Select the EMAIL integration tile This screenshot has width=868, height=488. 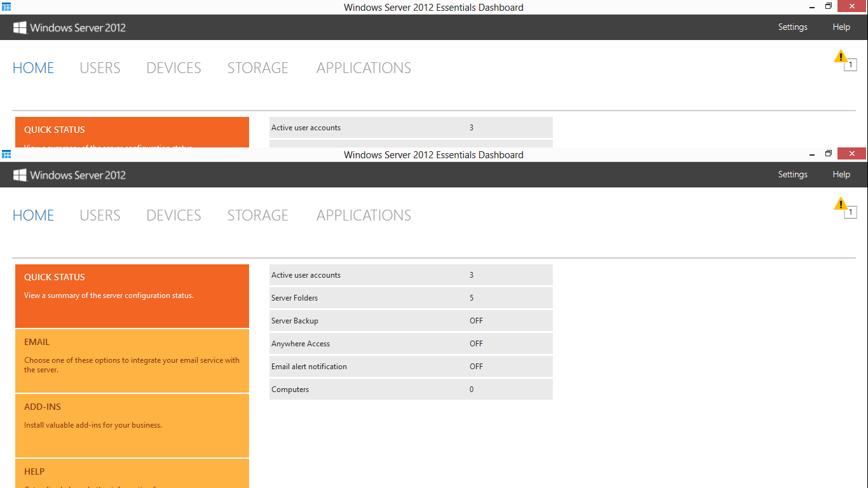click(x=132, y=361)
